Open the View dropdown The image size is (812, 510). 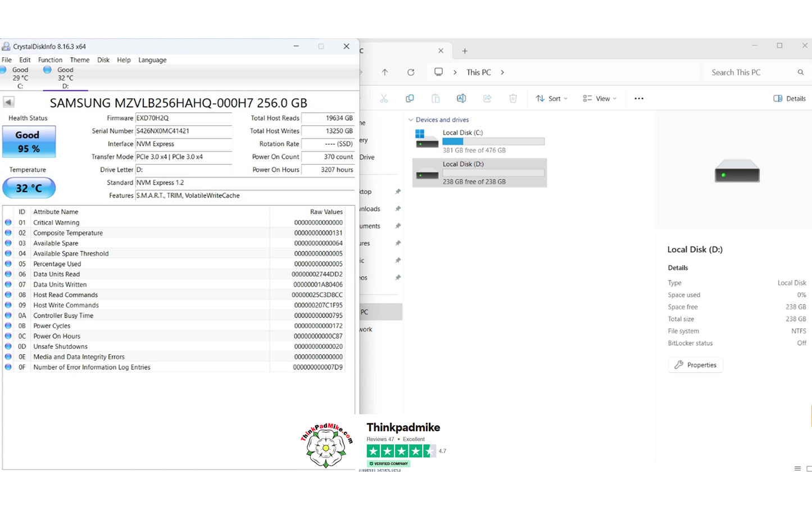click(x=600, y=98)
